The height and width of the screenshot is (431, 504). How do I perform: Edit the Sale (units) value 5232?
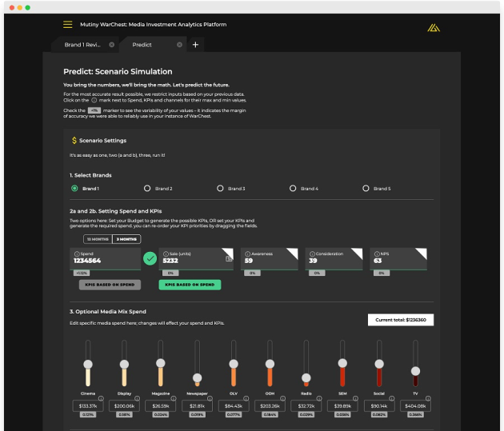pos(170,261)
